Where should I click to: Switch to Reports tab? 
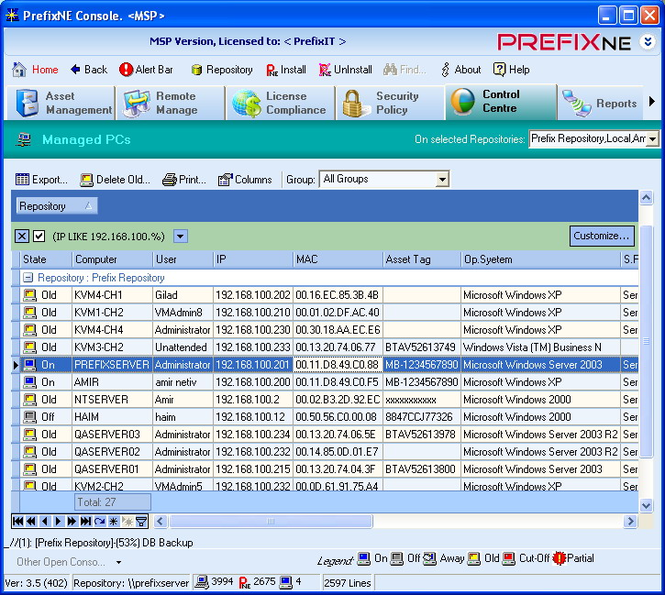click(600, 103)
